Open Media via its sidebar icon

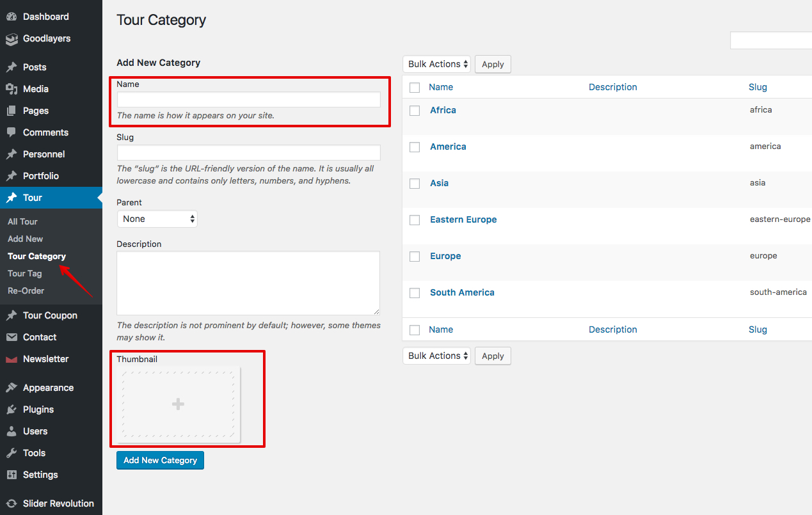12,89
